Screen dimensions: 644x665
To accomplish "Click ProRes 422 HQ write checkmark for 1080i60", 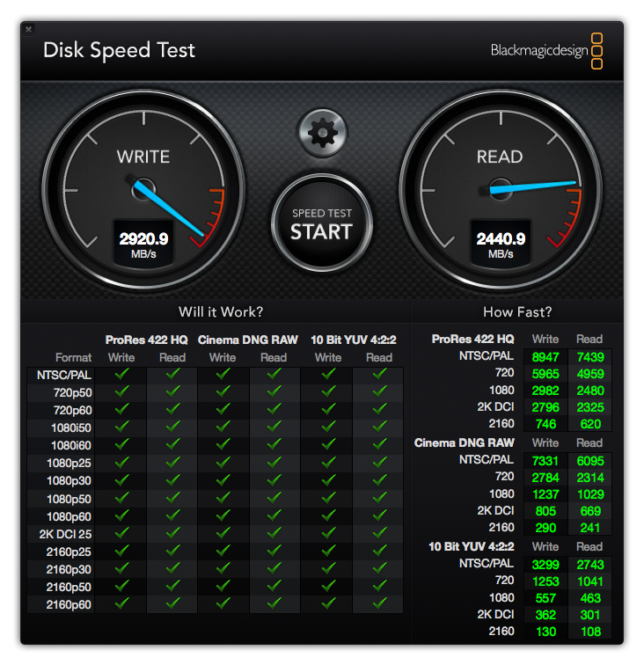I will (x=121, y=444).
